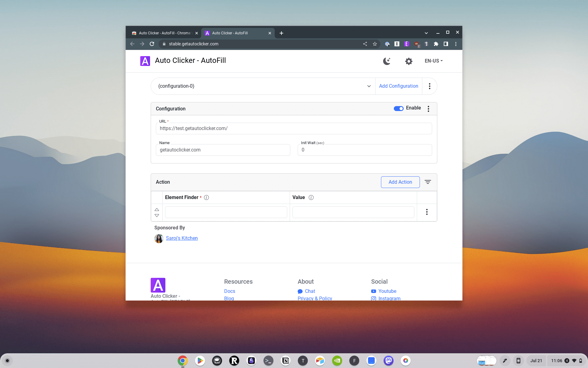Open EN-US language dropdown
This screenshot has height=368, width=588.
pyautogui.click(x=434, y=61)
